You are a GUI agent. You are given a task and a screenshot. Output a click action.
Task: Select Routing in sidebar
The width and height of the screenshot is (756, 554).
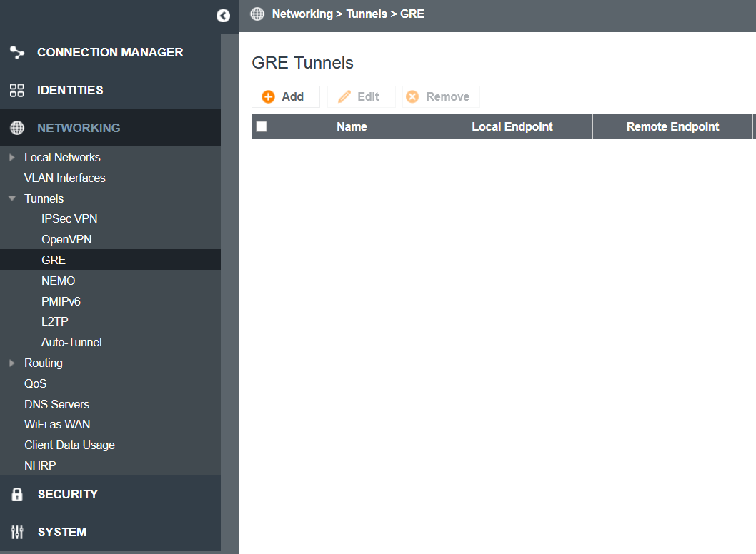coord(44,363)
